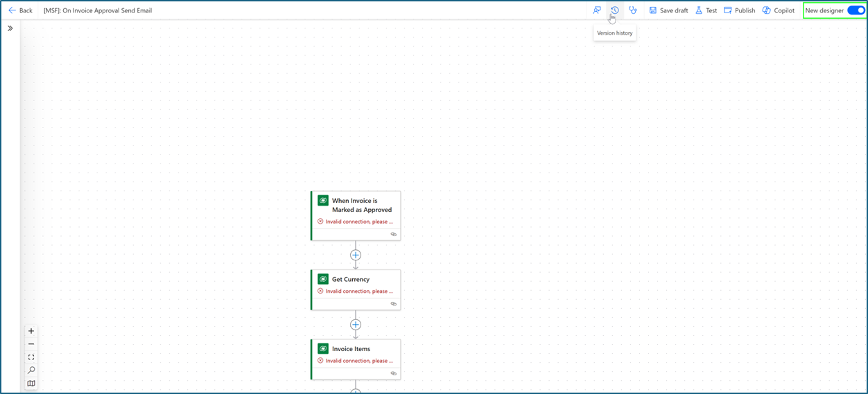The width and height of the screenshot is (868, 394).
Task: Expand the left side panel with chevrons
Action: [x=10, y=28]
